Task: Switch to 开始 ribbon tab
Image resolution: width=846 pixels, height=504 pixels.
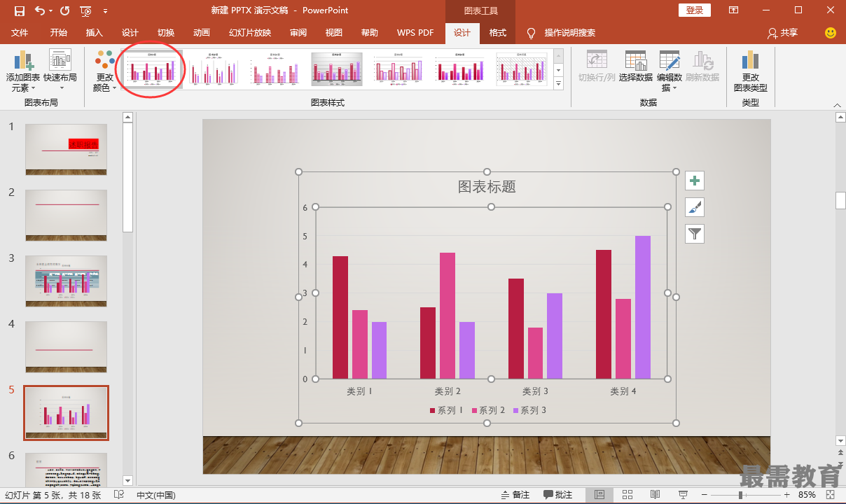Action: [x=59, y=33]
